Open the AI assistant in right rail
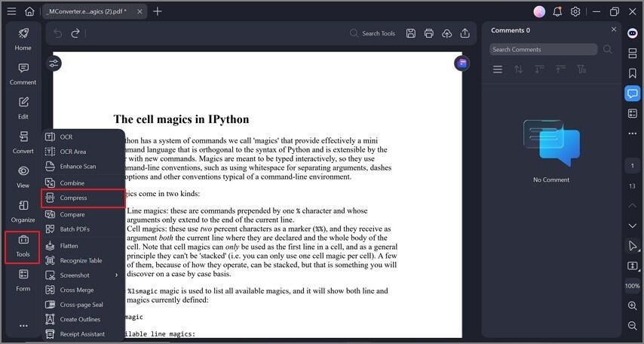This screenshot has width=644, height=344. pyautogui.click(x=633, y=33)
